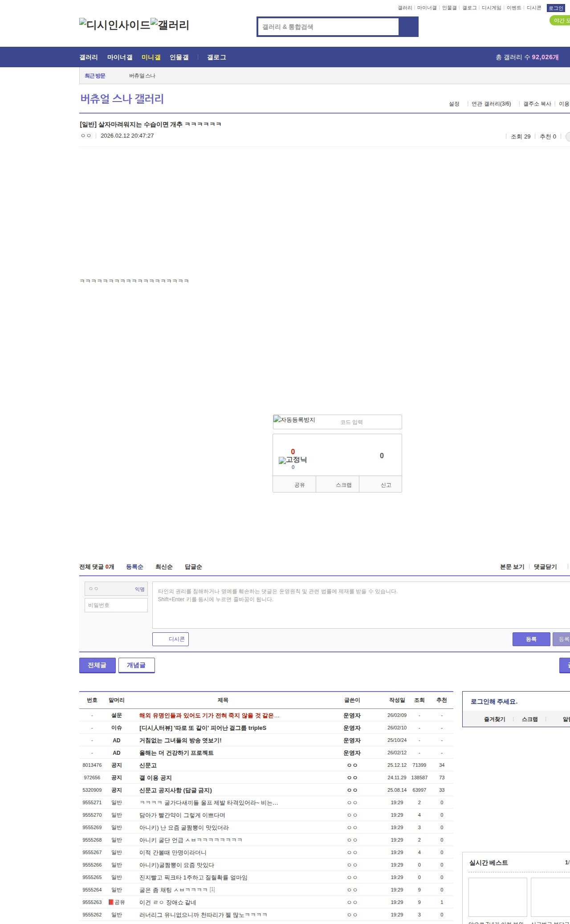Sort comments by 최신순
The height and width of the screenshot is (924, 570).
coord(164,567)
